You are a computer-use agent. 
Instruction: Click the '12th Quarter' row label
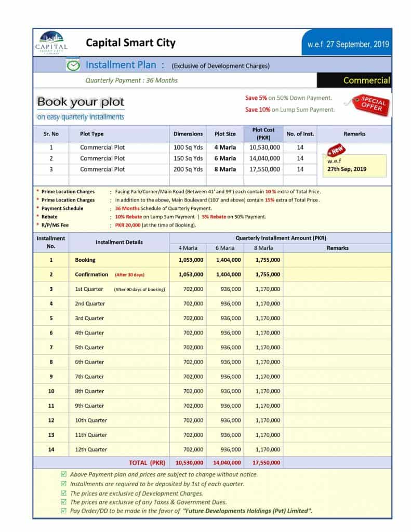click(90, 449)
